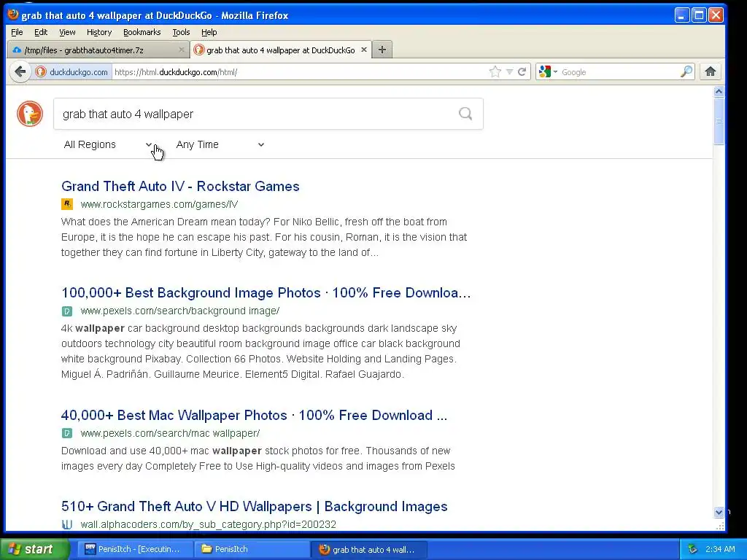Open 40,000+ Best Mac Wallpaper Photos result
This screenshot has height=560, width=747.
254,415
